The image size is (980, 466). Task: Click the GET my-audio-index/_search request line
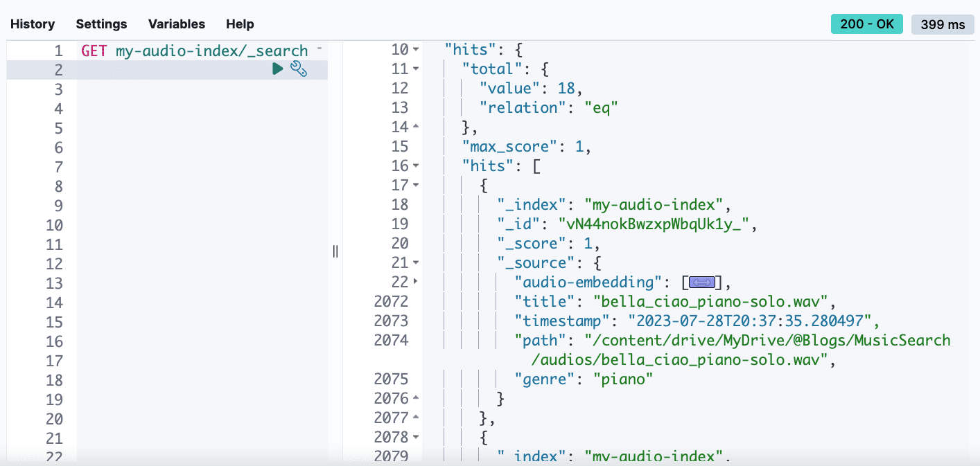(x=194, y=50)
